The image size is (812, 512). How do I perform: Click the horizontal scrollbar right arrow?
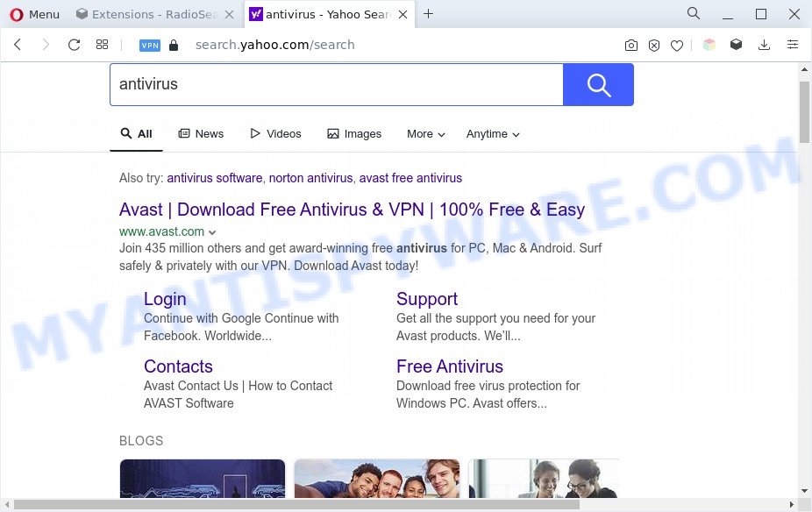coord(791,504)
